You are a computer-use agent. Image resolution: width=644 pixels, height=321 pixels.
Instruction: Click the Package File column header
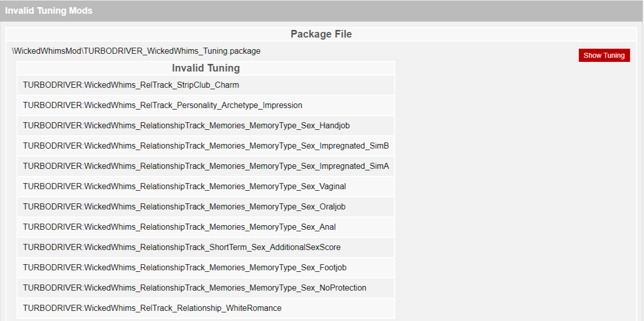[x=321, y=34]
